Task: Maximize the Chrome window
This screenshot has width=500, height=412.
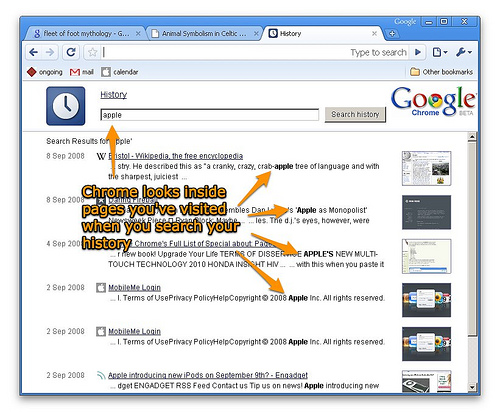Action: (444, 22)
